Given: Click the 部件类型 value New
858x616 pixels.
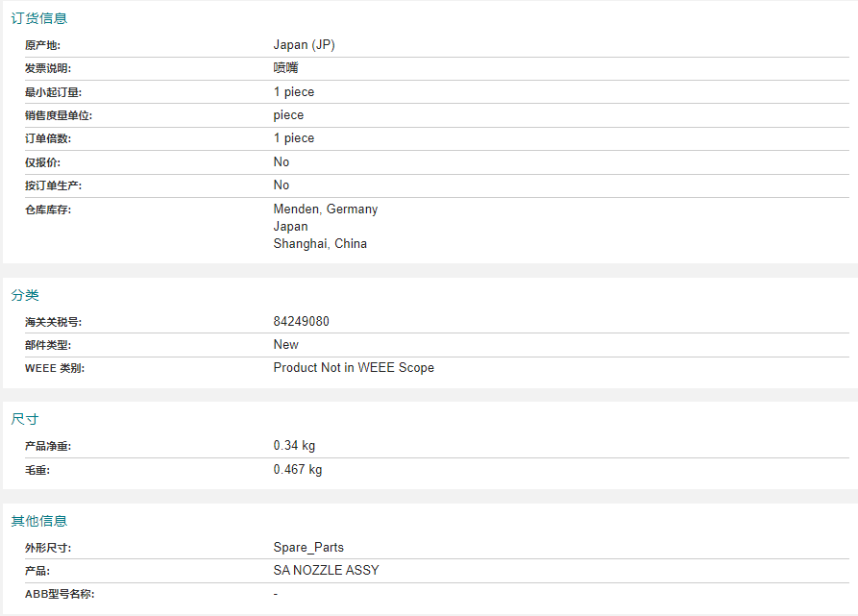Looking at the screenshot, I should point(286,345).
